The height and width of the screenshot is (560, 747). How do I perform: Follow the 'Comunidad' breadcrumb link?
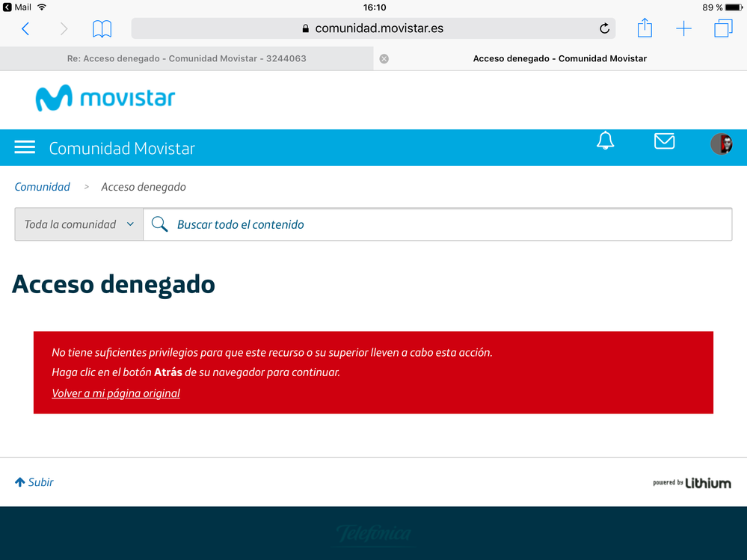(43, 187)
